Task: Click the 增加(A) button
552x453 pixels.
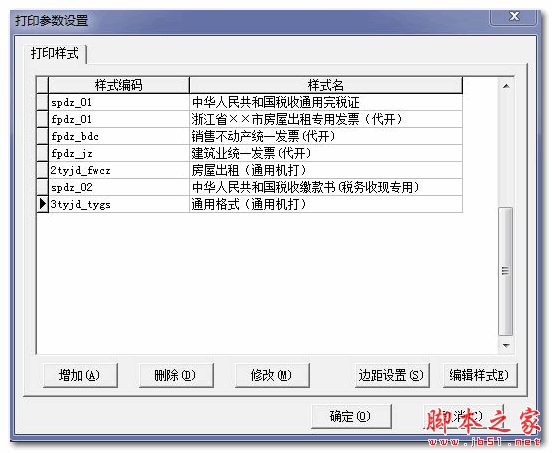Action: (x=80, y=376)
